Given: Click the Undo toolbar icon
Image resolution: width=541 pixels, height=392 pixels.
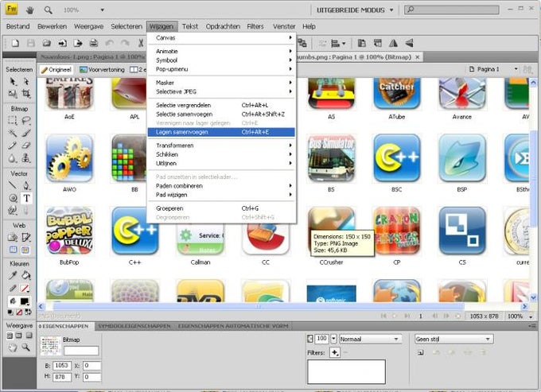Looking at the screenshot, I should 109,43.
